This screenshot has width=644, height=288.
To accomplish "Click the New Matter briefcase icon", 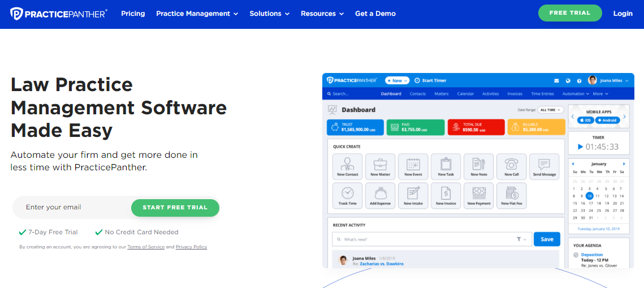I will [x=381, y=164].
